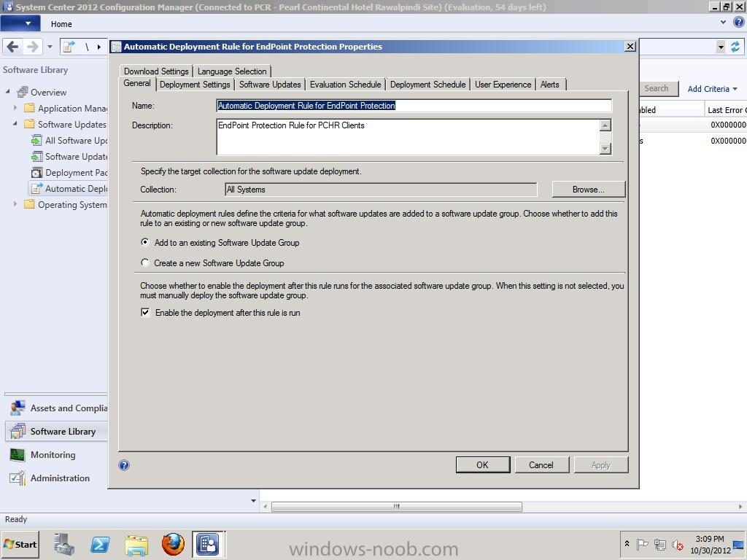This screenshot has width=747, height=560.
Task: Close the properties dialog window
Action: click(x=630, y=46)
